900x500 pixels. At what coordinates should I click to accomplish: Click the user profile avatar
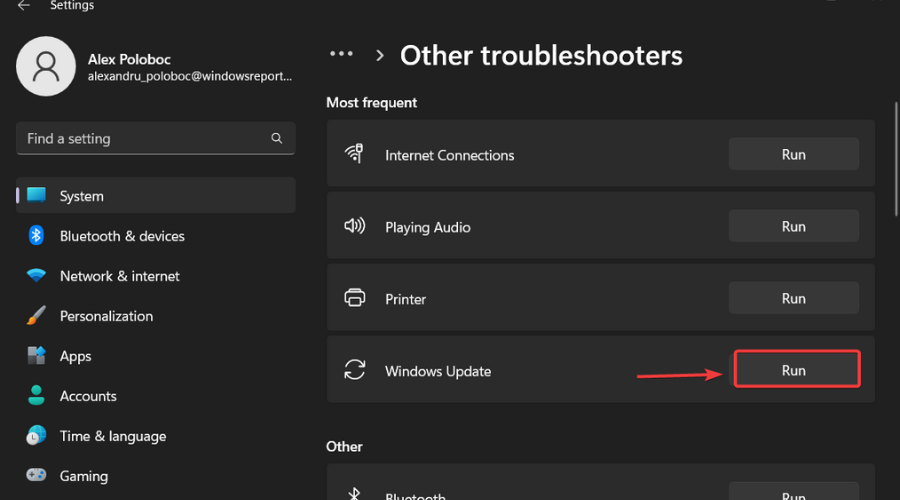(46, 66)
